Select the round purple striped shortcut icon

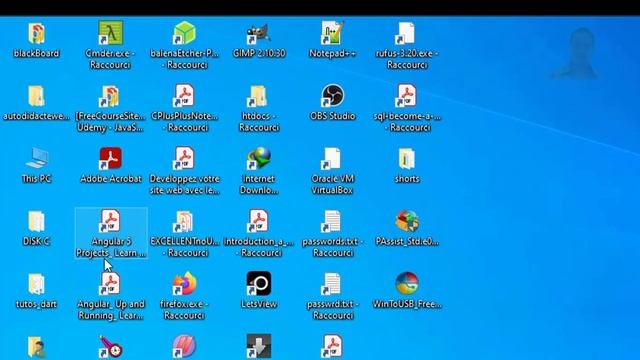184,346
